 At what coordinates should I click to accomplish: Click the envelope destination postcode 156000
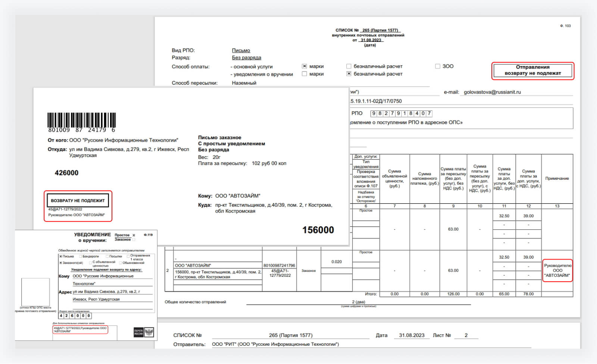click(x=318, y=230)
